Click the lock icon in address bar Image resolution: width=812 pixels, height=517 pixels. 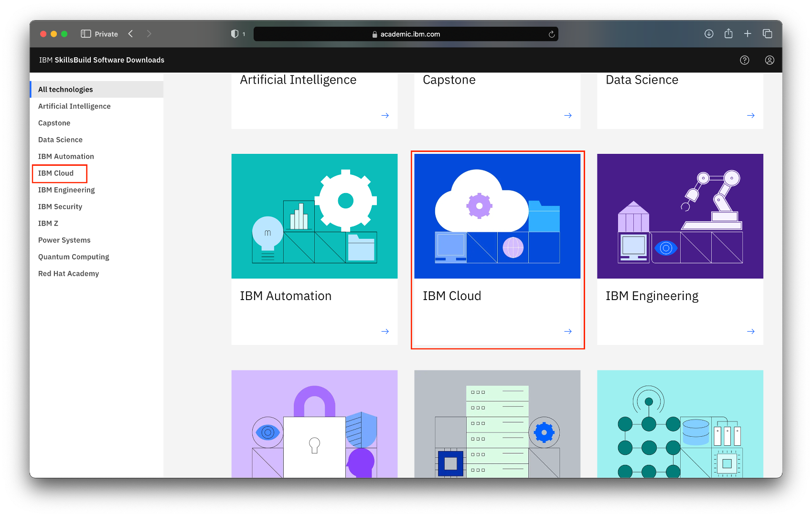[375, 34]
